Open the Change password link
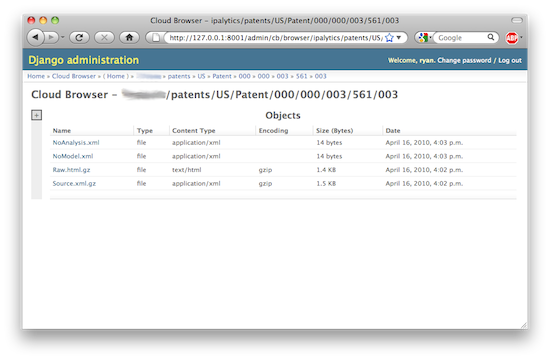550x360 pixels. tap(464, 60)
